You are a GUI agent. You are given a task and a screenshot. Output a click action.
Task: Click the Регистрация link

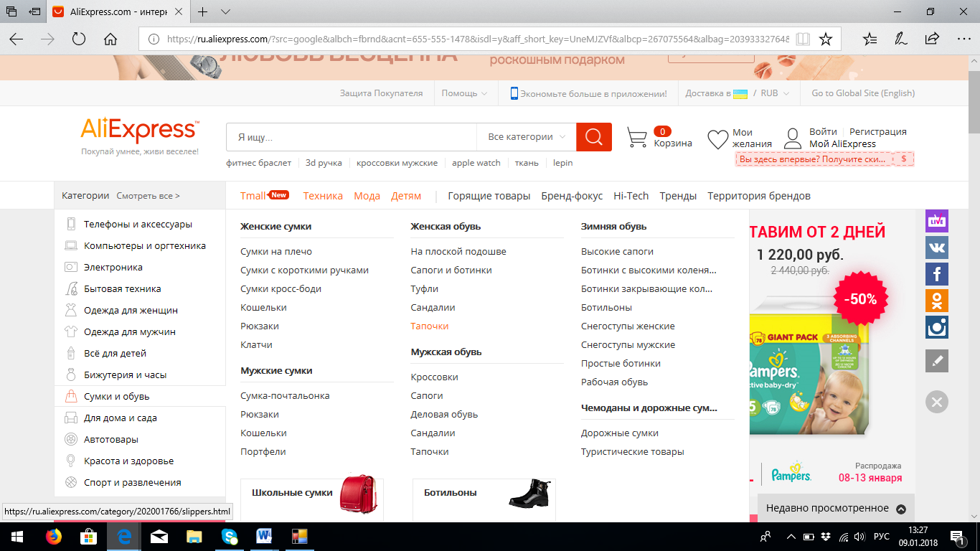pyautogui.click(x=878, y=131)
